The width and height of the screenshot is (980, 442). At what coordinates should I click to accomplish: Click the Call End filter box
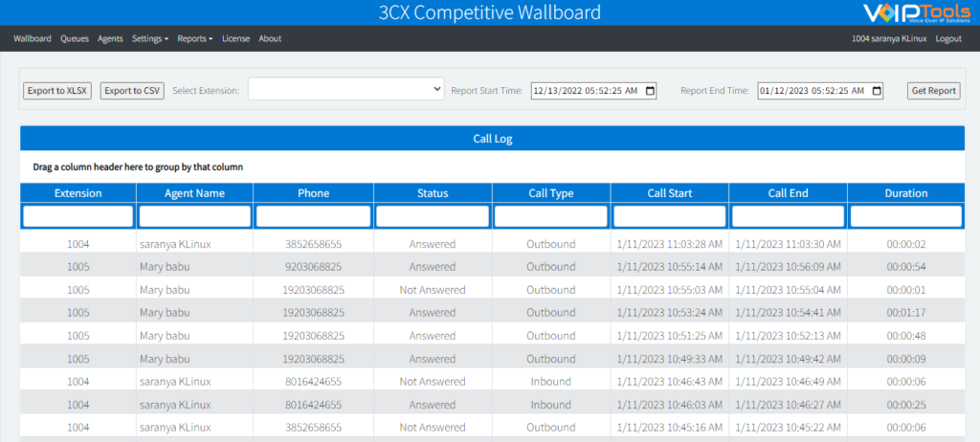coord(788,216)
